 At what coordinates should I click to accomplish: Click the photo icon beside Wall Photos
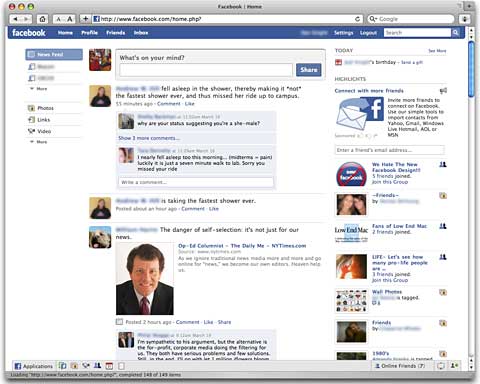click(443, 292)
